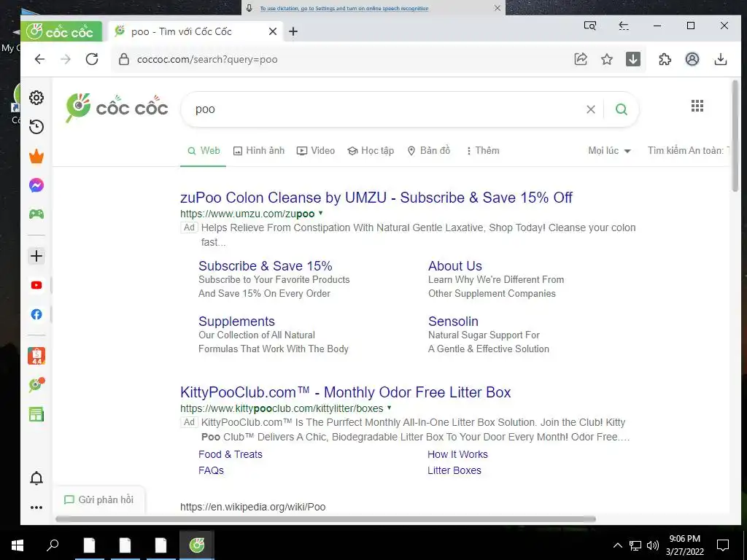Open notifications bell in sidebar
This screenshot has height=560, width=747.
pyautogui.click(x=36, y=478)
